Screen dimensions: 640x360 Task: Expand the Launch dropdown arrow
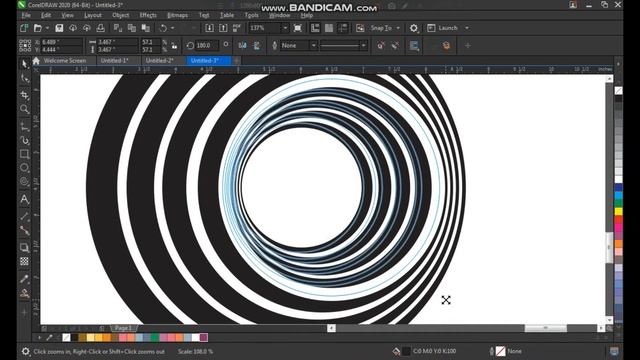click(x=467, y=28)
